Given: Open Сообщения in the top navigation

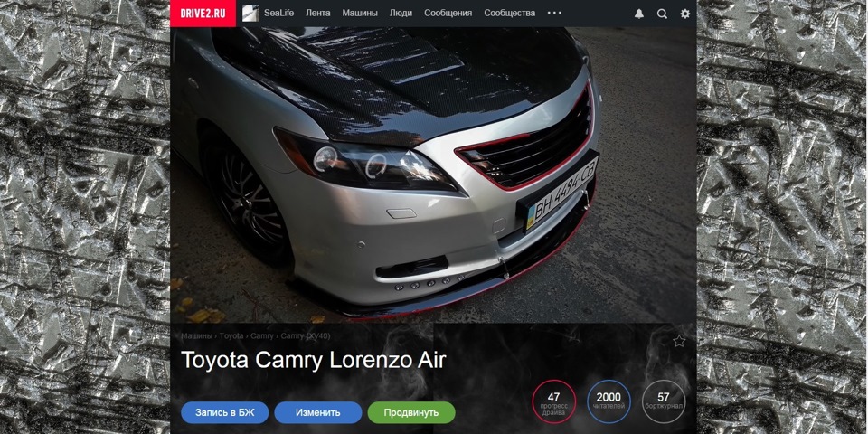Looking at the screenshot, I should 448,14.
